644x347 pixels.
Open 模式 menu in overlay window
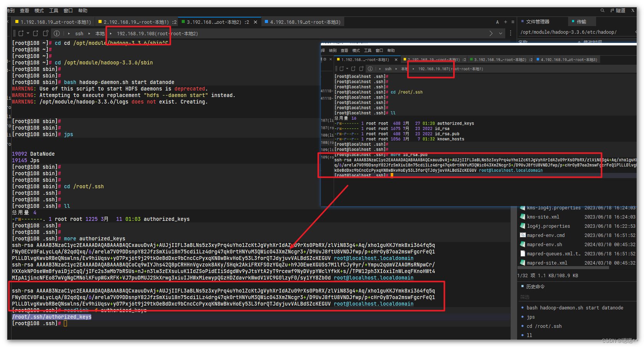coord(356,51)
